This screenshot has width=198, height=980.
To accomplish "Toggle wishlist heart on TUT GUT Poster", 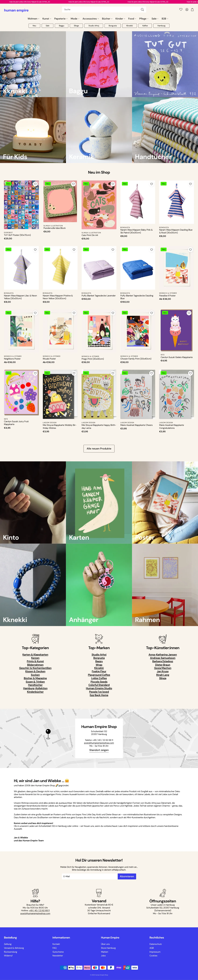I will [x=35, y=184].
